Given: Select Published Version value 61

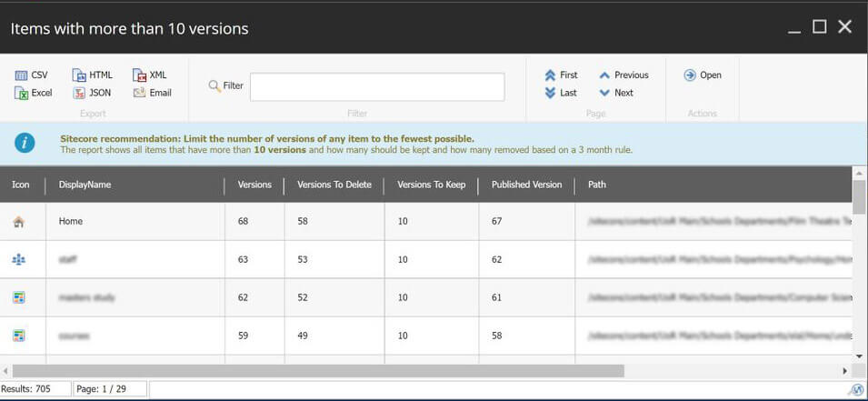Looking at the screenshot, I should (x=496, y=297).
